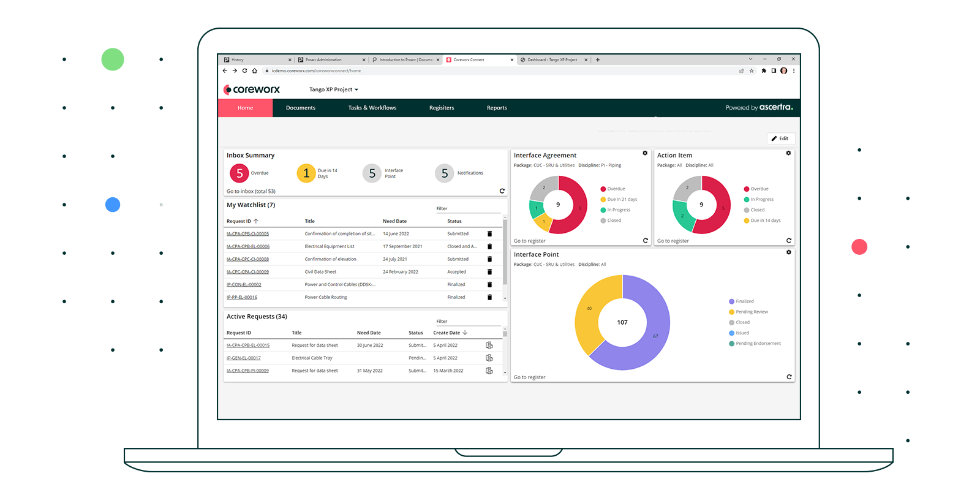Toggle Finalized legend in Interface Point chart

tap(741, 301)
